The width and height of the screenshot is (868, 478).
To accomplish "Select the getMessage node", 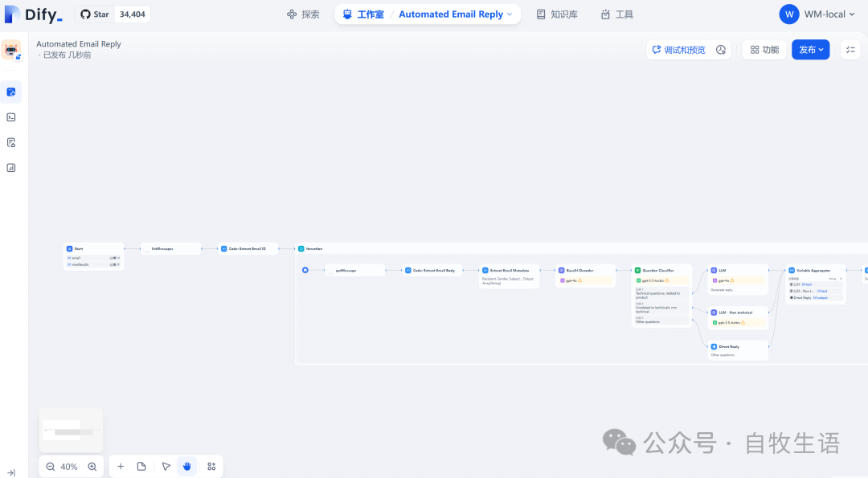I will point(355,271).
